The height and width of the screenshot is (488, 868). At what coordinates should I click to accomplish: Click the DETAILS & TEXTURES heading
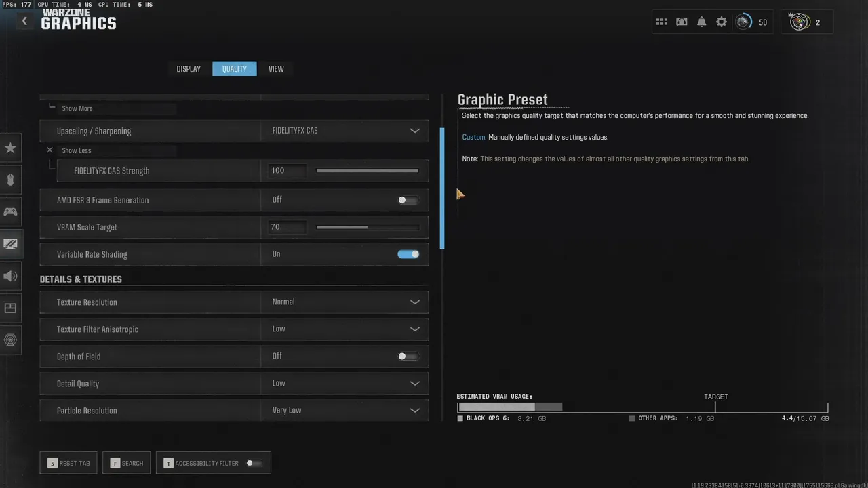tap(81, 279)
